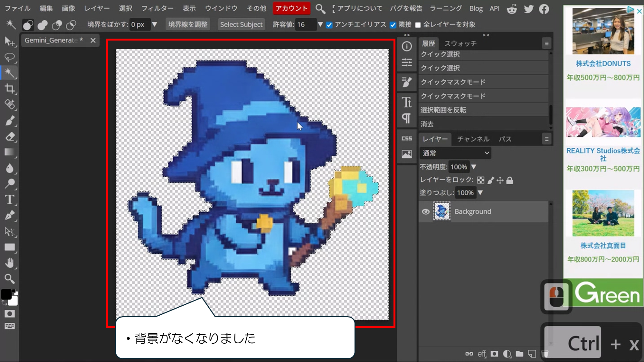
Task: Enable 全レイヤーを対象 checkbox
Action: 418,25
